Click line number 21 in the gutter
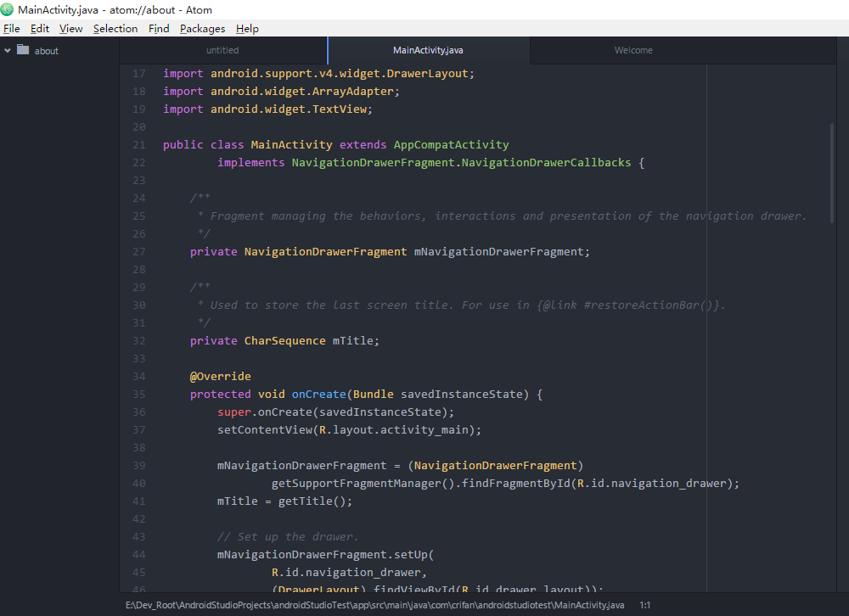The image size is (849, 616). pyautogui.click(x=139, y=145)
